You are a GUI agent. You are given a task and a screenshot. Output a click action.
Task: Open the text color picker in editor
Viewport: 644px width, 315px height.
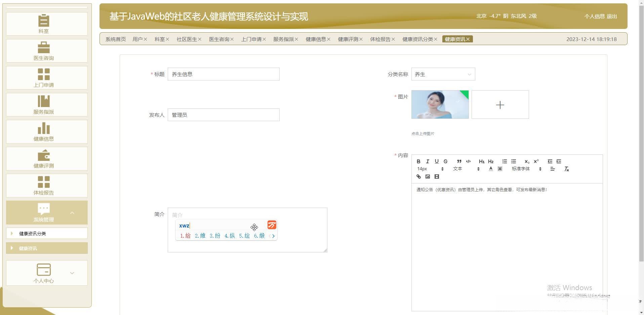[491, 169]
